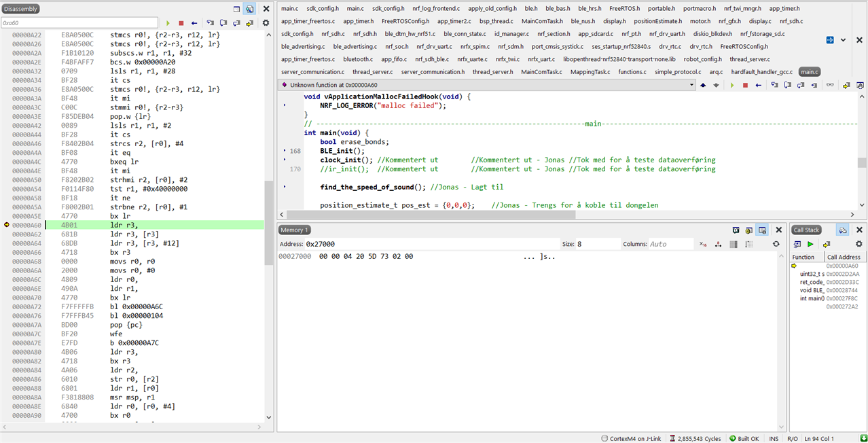This screenshot has height=443, width=868.
Task: Select the Call Address column header
Action: point(844,257)
